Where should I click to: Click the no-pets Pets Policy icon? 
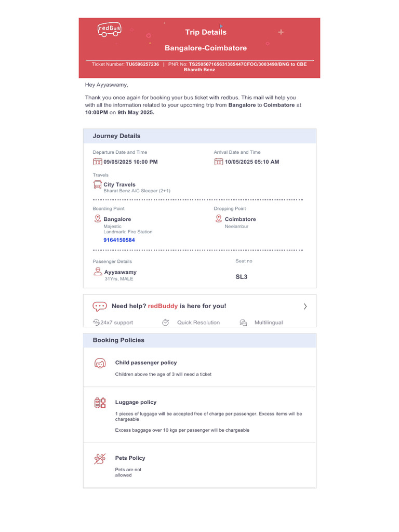100,458
